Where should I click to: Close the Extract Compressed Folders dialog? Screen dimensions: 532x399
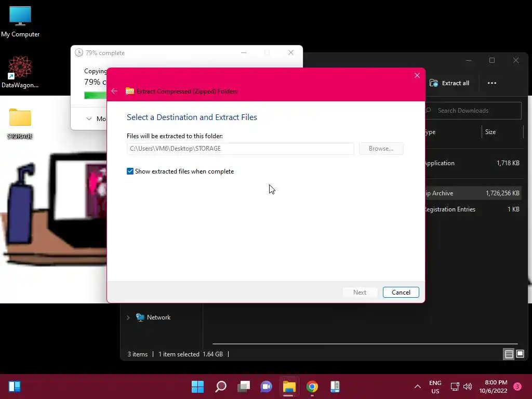[417, 76]
